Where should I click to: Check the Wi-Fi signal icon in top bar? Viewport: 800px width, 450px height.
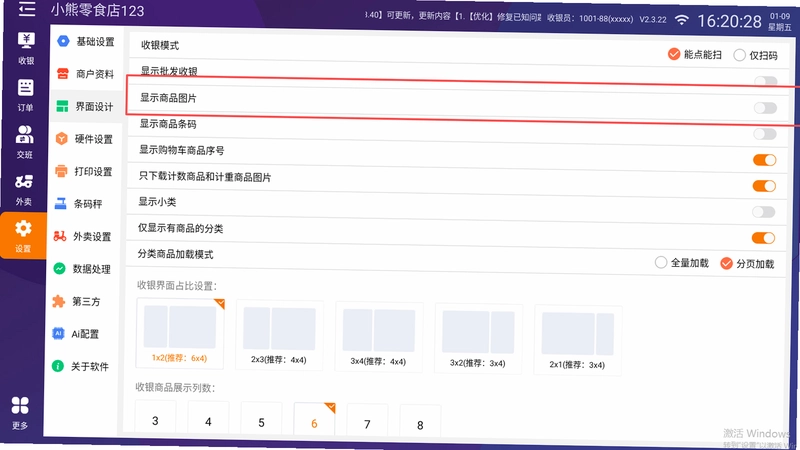682,20
